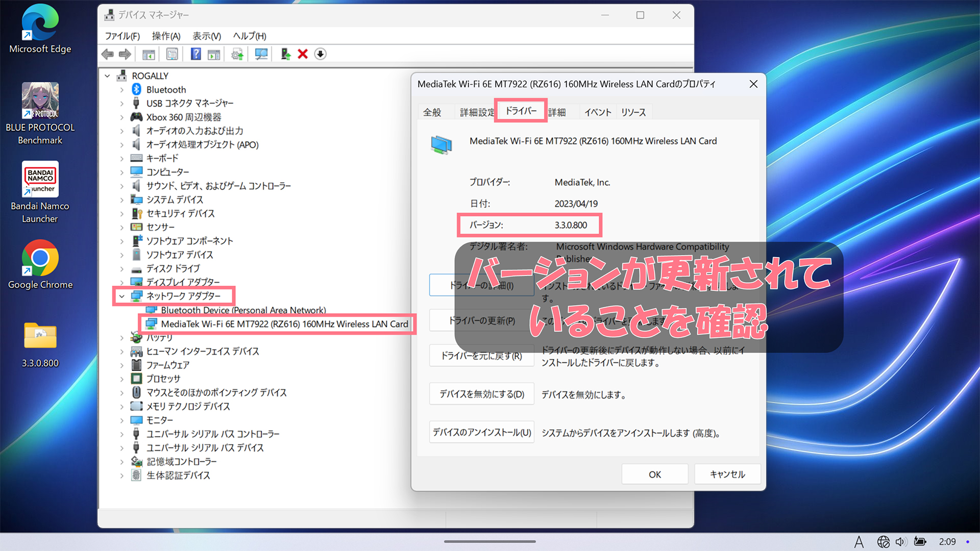Expand the モニター category
The image size is (980, 551).
(121, 420)
